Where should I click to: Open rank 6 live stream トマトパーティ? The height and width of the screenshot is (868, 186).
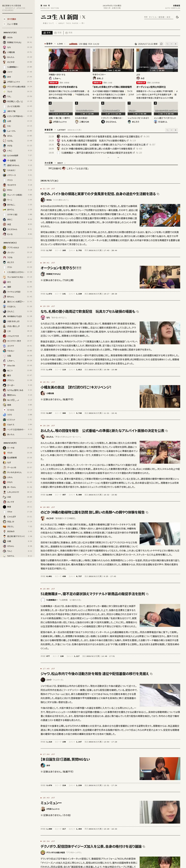(113, 108)
